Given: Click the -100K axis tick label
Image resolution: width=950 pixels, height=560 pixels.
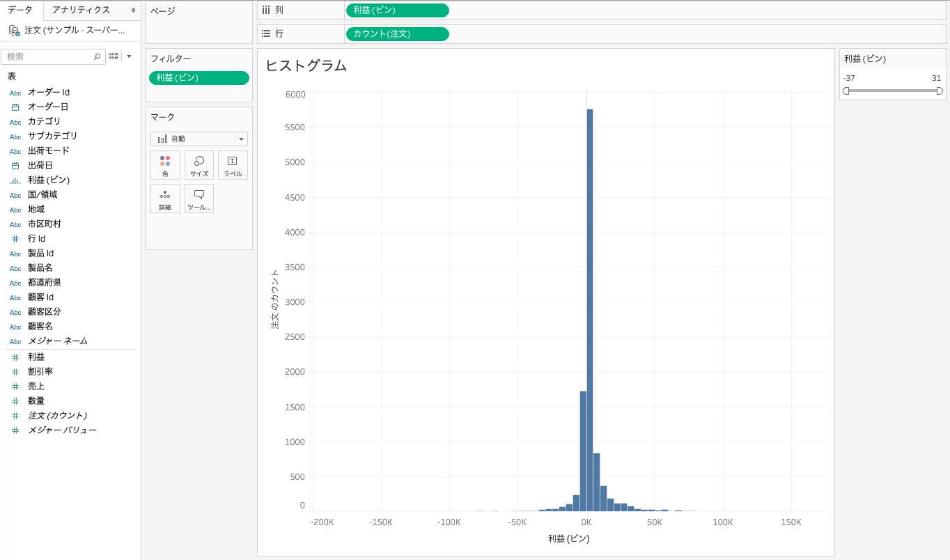Looking at the screenshot, I should (x=449, y=522).
